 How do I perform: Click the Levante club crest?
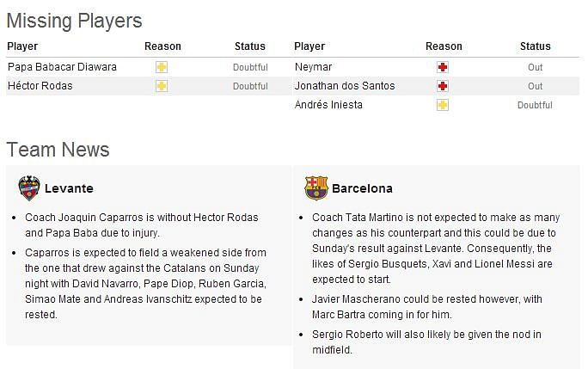pos(29,188)
